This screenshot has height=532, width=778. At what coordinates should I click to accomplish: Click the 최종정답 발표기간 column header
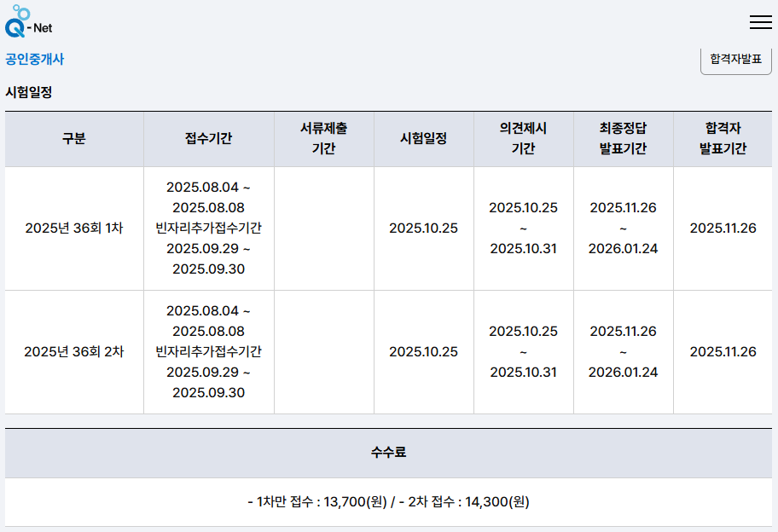click(x=624, y=137)
